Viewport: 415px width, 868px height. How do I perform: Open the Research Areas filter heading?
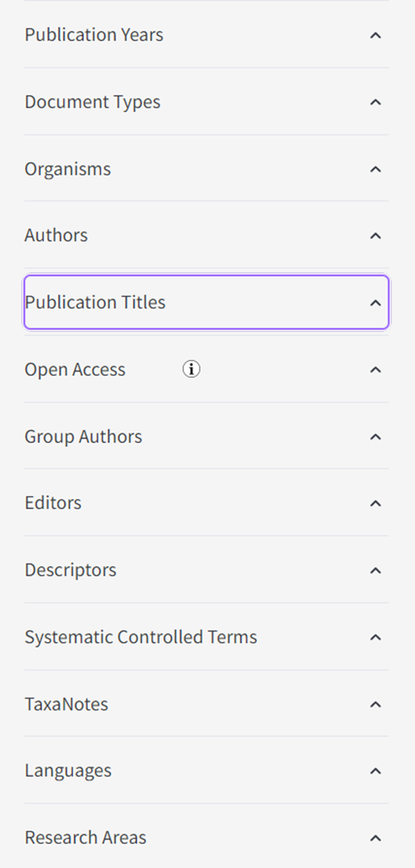pos(85,837)
